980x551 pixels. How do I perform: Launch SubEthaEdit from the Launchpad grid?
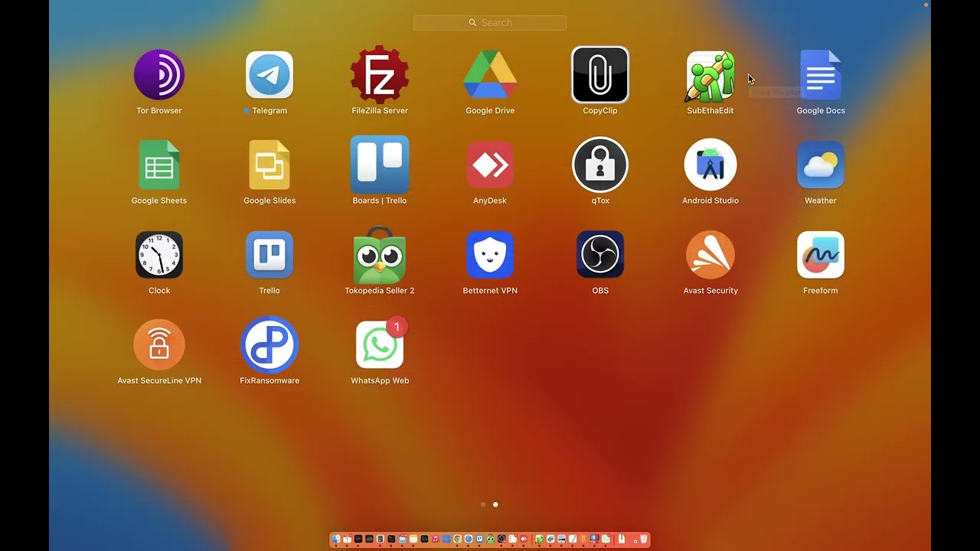click(710, 75)
